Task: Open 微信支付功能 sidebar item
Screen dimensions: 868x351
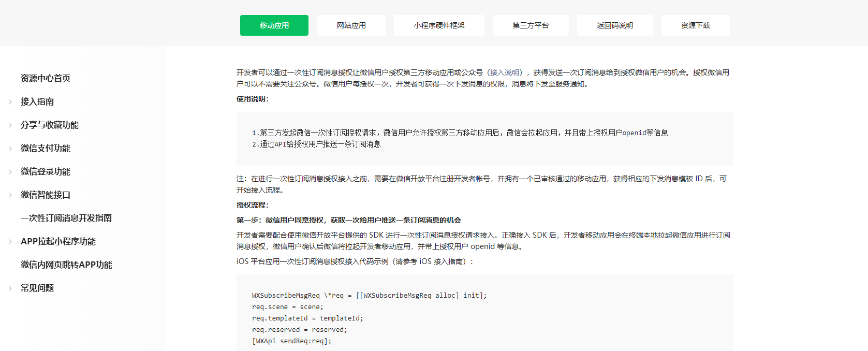Action: point(46,148)
